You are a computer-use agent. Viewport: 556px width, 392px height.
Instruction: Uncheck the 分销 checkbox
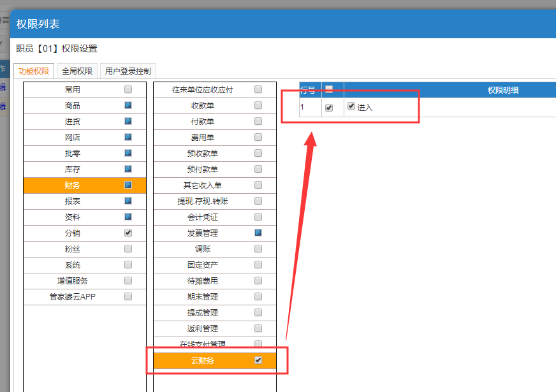(128, 233)
